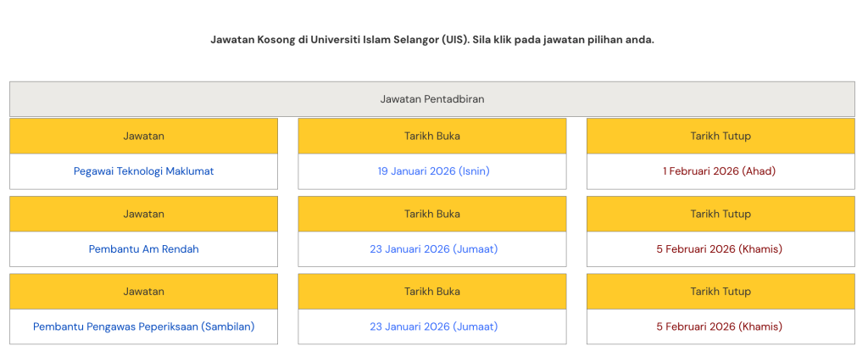Screen dimensions: 868x357
Task: Open the Pembantu Am Rendah job link
Action: [143, 249]
